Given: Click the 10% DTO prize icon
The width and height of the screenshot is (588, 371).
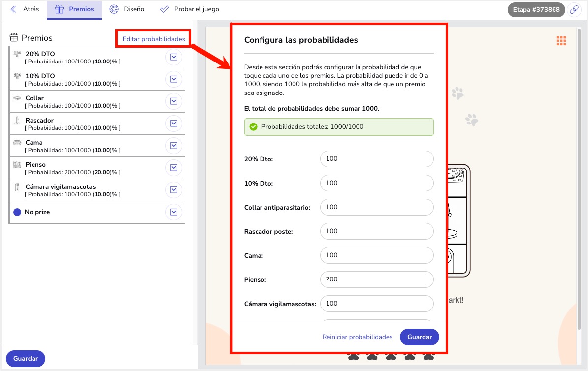Looking at the screenshot, I should click(17, 76).
